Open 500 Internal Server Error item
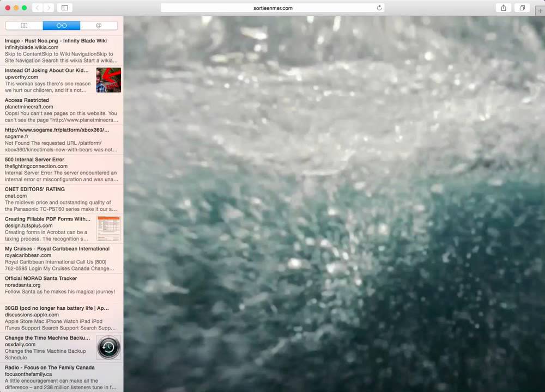 [62, 169]
